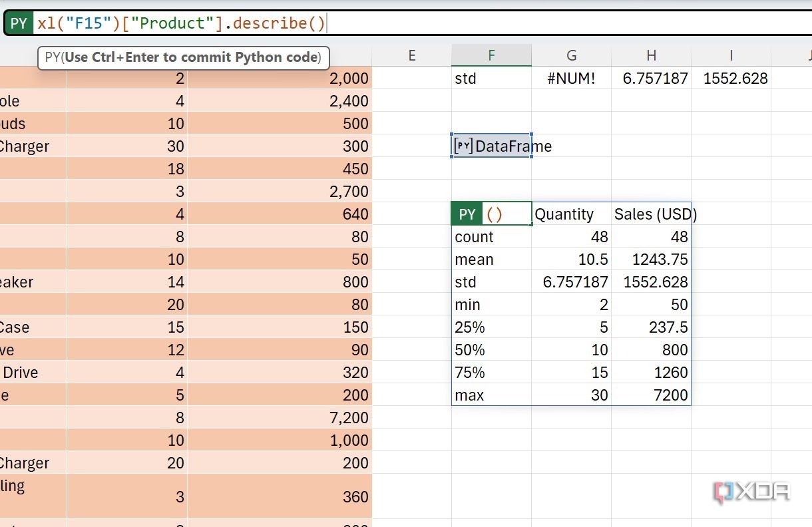
Task: Click the 2,700 cell in orange table
Action: (x=280, y=192)
